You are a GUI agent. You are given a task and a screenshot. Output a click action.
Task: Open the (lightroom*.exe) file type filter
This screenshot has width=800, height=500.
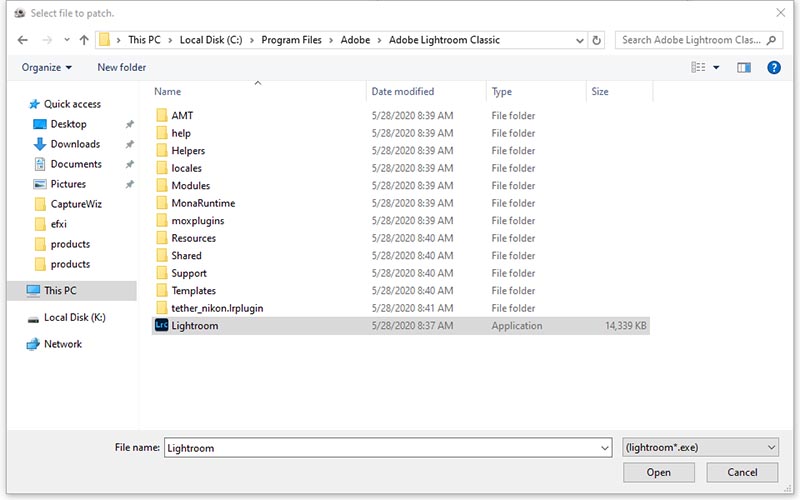(x=701, y=447)
